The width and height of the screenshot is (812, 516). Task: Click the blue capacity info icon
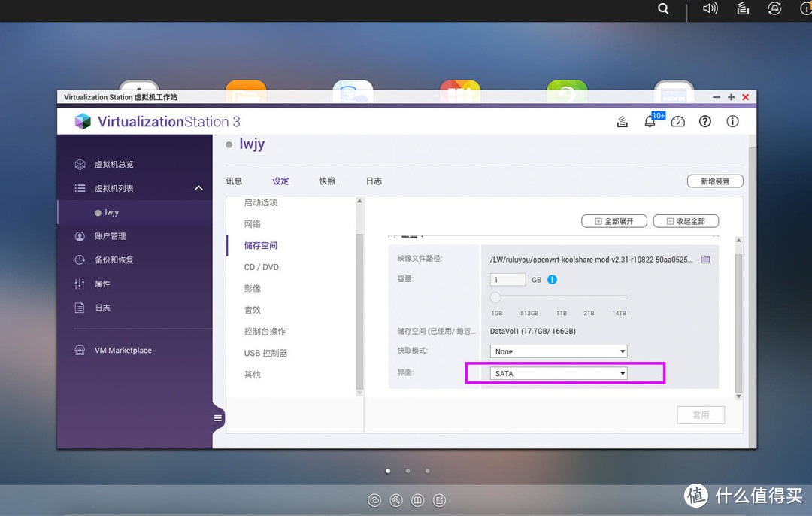point(552,280)
